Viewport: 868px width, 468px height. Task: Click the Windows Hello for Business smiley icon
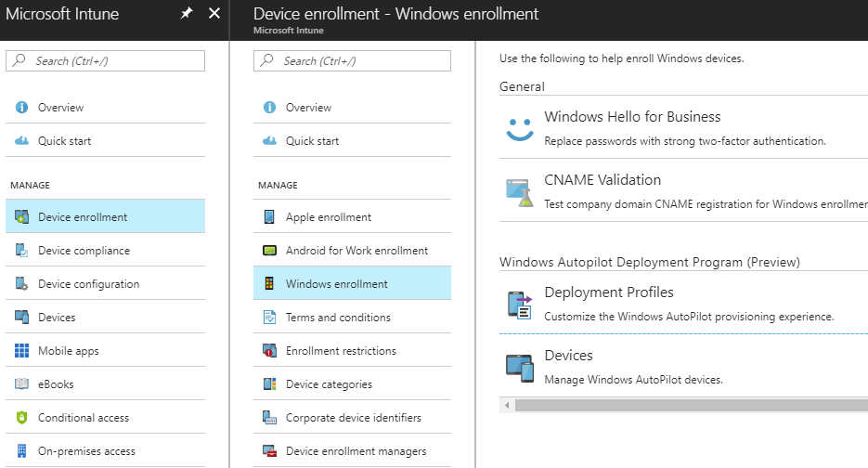click(x=520, y=128)
